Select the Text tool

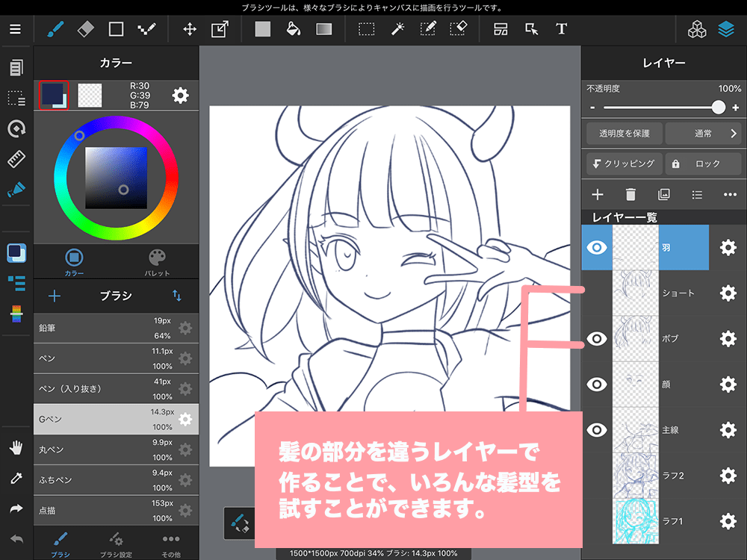(562, 29)
